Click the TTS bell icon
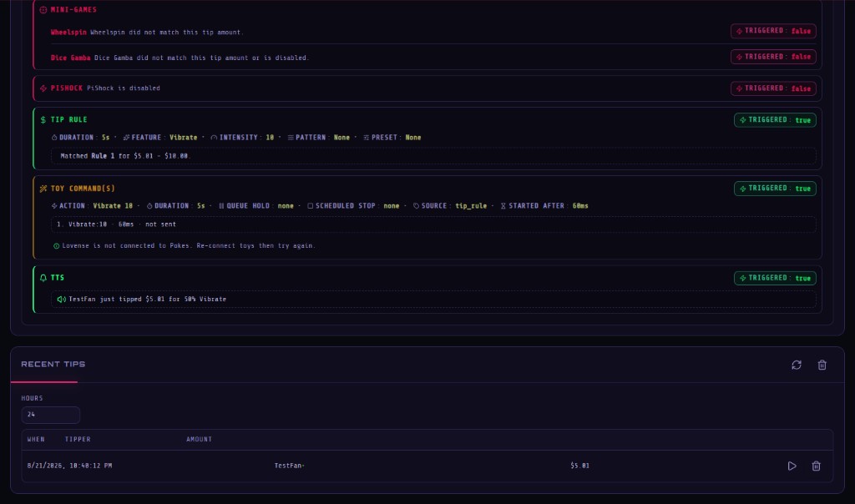Image resolution: width=855 pixels, height=504 pixels. pyautogui.click(x=43, y=278)
